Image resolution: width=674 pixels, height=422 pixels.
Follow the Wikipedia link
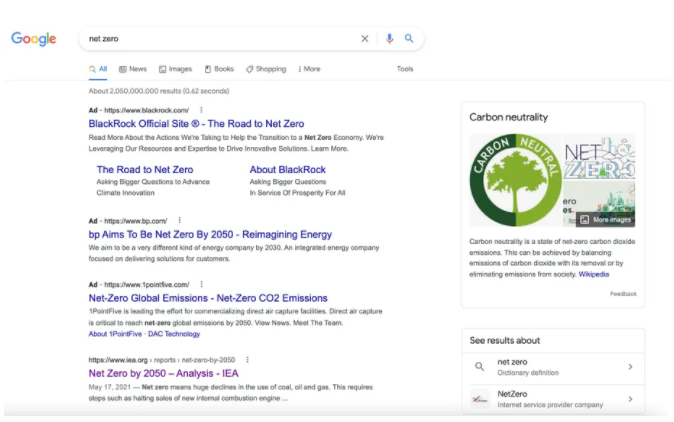coord(594,274)
